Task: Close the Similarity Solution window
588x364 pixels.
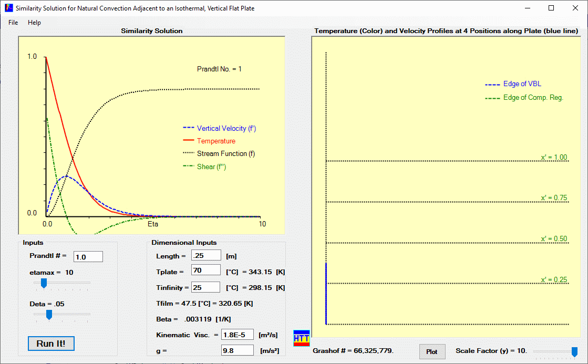Action: click(575, 8)
